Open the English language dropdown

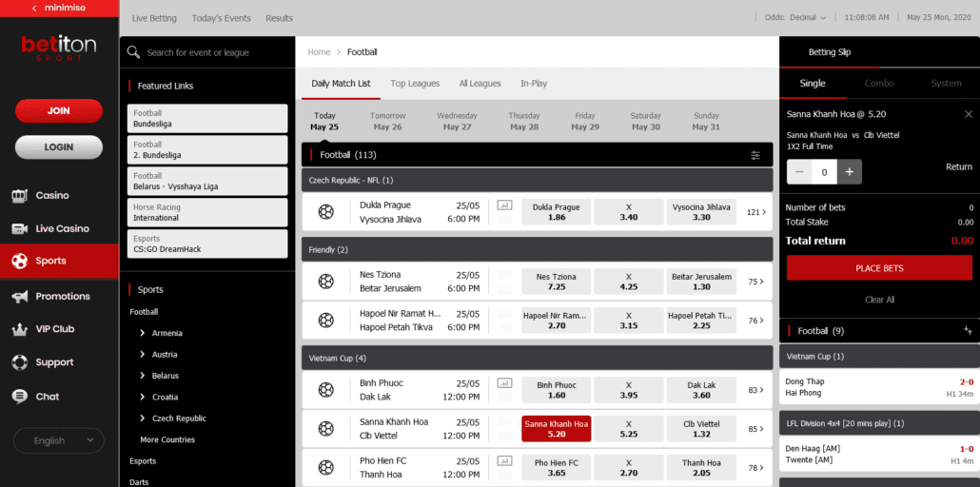[x=59, y=440]
